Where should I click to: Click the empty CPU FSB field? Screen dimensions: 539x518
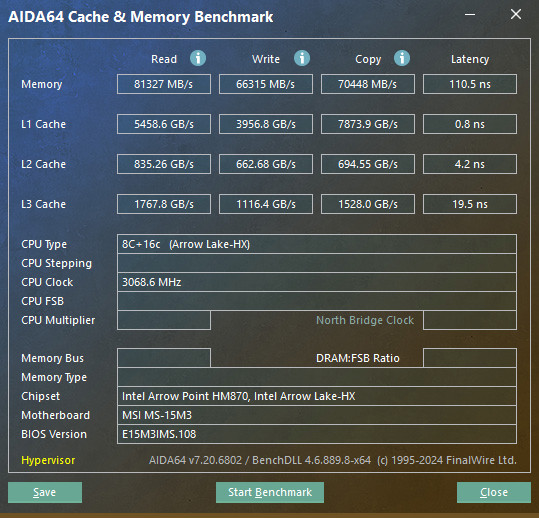[317, 301]
